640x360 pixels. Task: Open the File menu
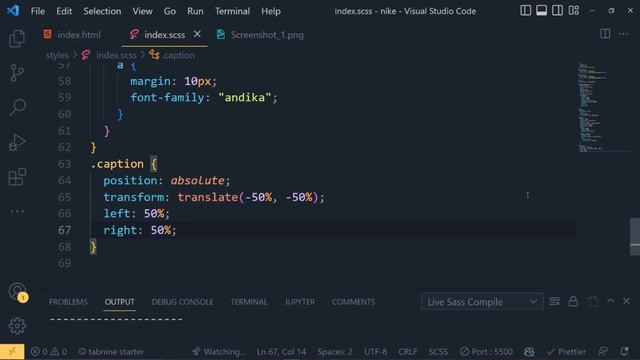pos(38,11)
